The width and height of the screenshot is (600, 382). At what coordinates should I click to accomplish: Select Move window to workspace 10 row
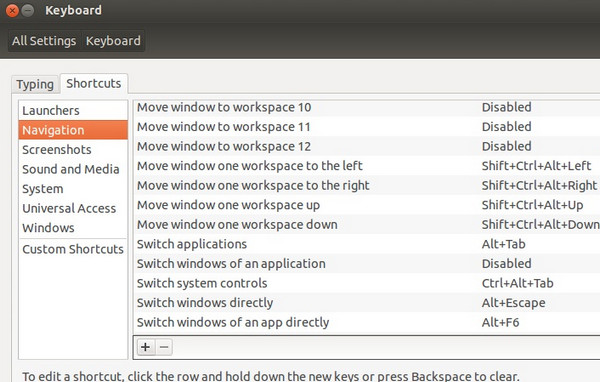[367, 107]
